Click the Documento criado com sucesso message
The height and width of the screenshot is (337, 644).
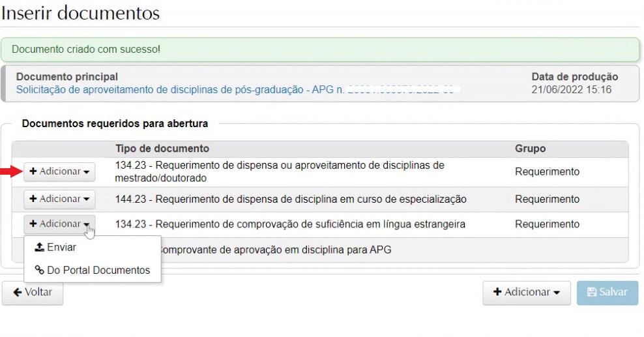[86, 49]
